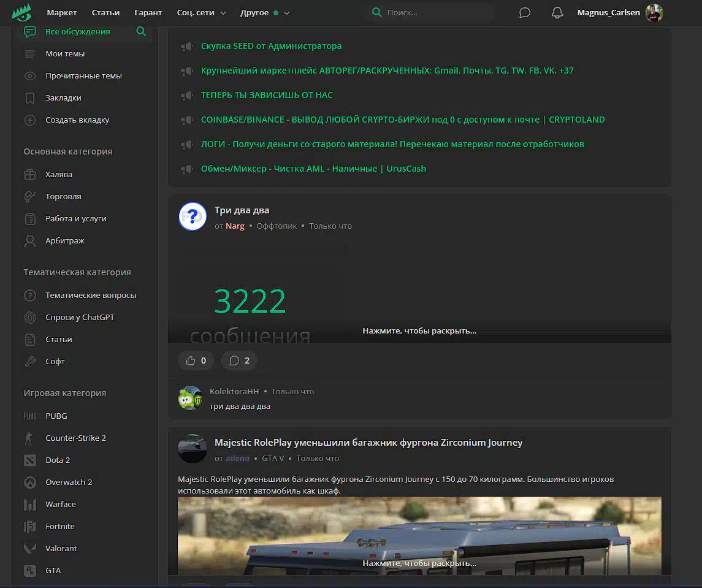The height and width of the screenshot is (588, 702).
Task: Expand the Zirconium Journey image preview
Action: pos(419,563)
